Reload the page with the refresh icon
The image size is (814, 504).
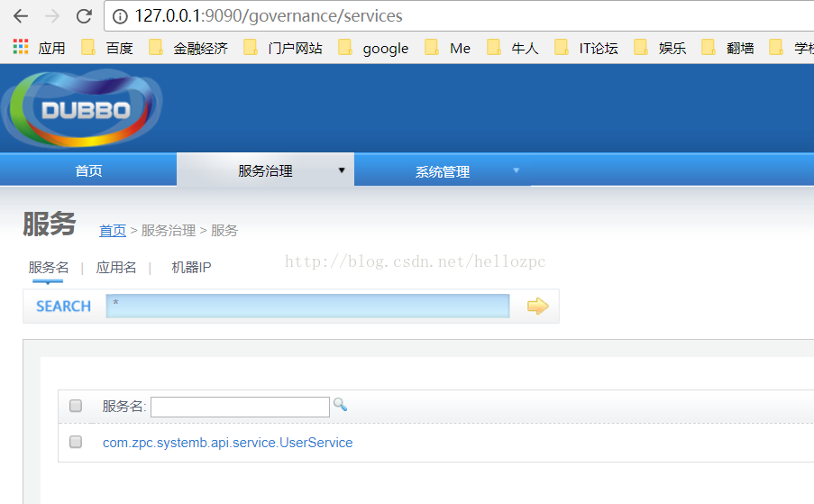[x=84, y=16]
